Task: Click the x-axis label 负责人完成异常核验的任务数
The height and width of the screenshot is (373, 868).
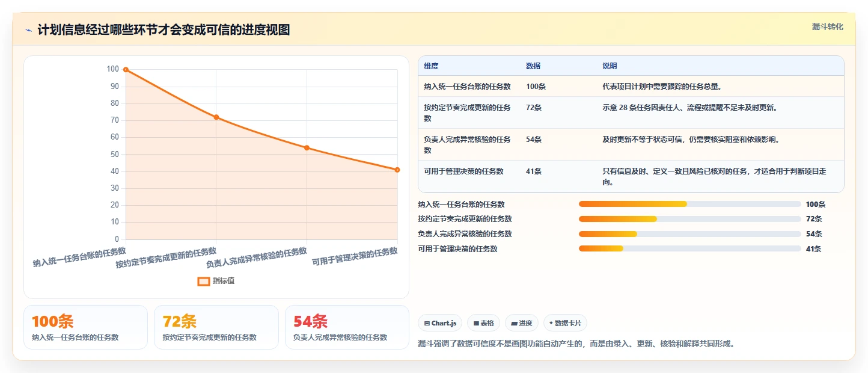Action: (x=257, y=257)
